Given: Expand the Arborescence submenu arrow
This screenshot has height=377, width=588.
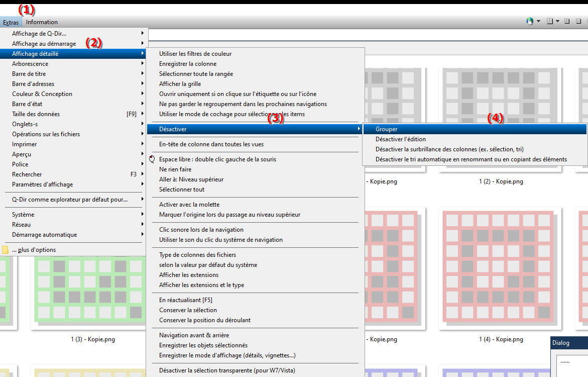Looking at the screenshot, I should pyautogui.click(x=143, y=63).
